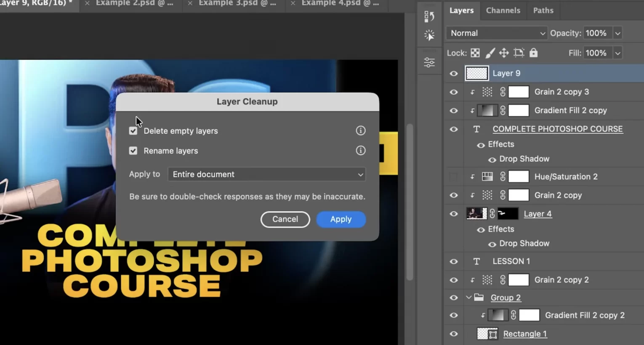Viewport: 644px width, 345px height.
Task: Open the Fill dropdown arrow
Action: [x=617, y=53]
